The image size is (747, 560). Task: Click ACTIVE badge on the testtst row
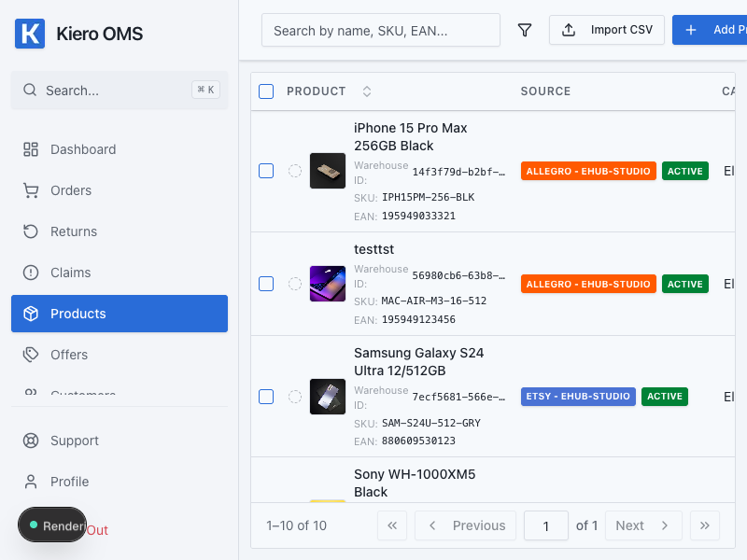tap(685, 284)
